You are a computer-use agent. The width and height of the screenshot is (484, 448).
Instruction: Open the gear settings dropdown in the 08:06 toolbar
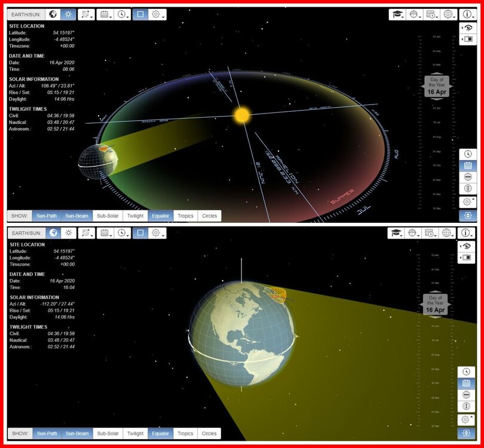157,14
